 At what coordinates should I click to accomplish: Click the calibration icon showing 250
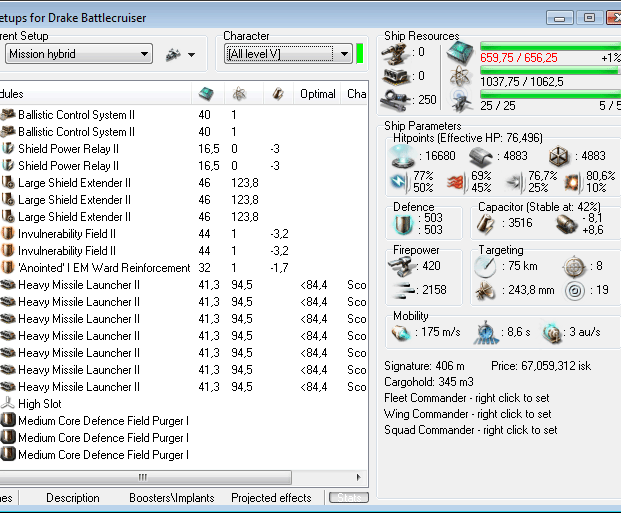(x=394, y=100)
